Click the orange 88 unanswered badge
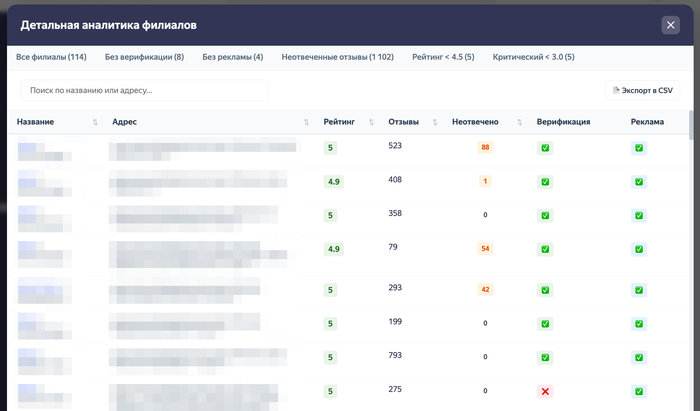The image size is (700, 411). pyautogui.click(x=485, y=148)
